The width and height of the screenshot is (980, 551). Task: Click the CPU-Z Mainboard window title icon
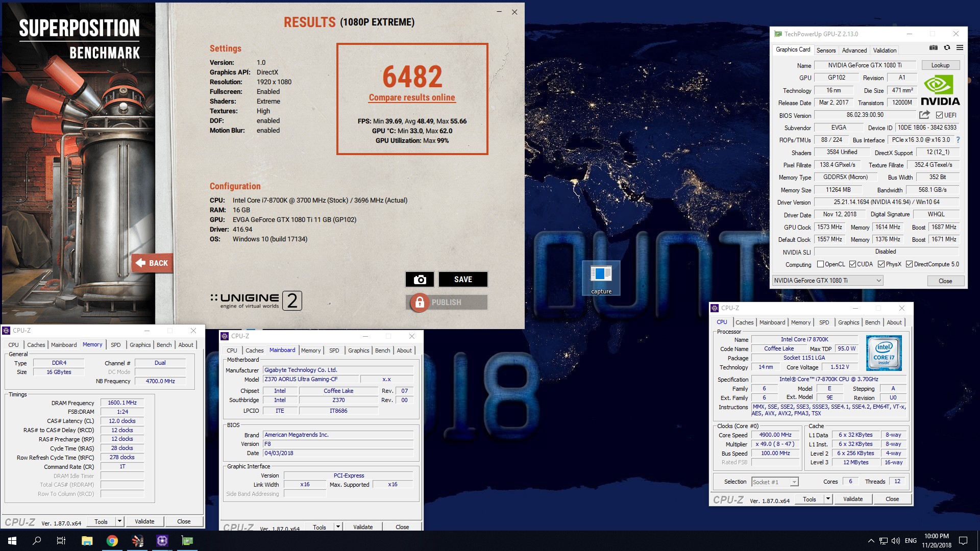(225, 336)
